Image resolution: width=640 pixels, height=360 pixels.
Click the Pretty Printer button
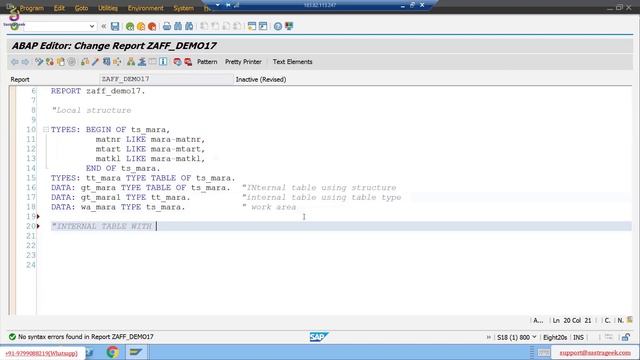click(x=243, y=62)
